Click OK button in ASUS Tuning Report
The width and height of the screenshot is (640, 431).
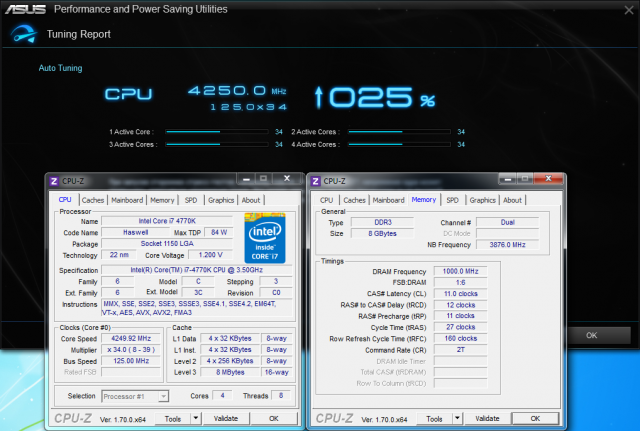pyautogui.click(x=591, y=335)
